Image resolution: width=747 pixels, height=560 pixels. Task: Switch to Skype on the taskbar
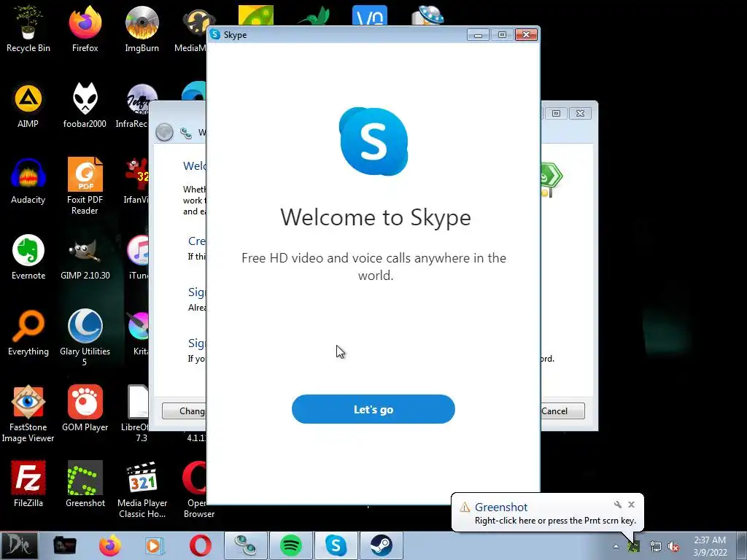point(336,545)
